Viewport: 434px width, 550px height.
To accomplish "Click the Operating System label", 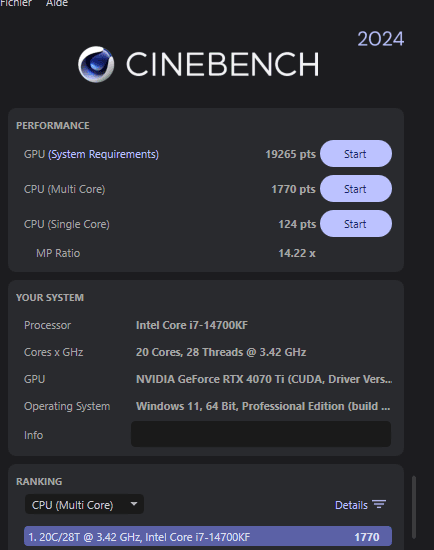I will pyautogui.click(x=67, y=406).
